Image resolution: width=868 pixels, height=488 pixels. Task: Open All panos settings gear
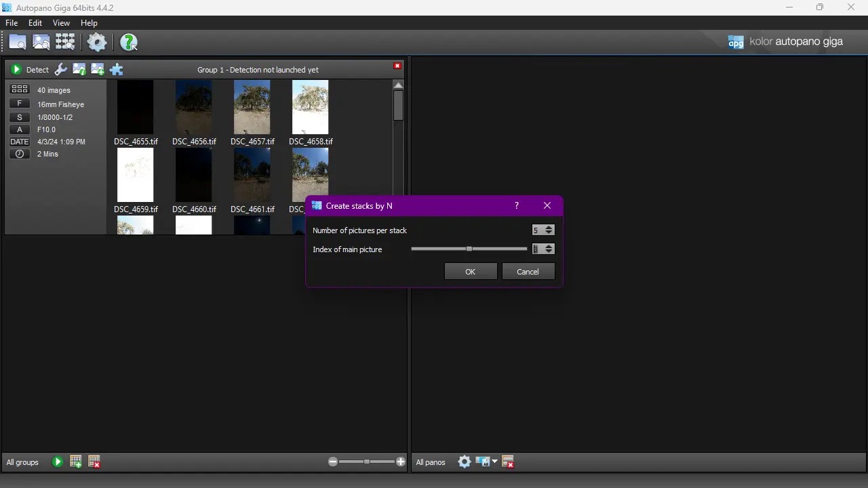pyautogui.click(x=465, y=462)
